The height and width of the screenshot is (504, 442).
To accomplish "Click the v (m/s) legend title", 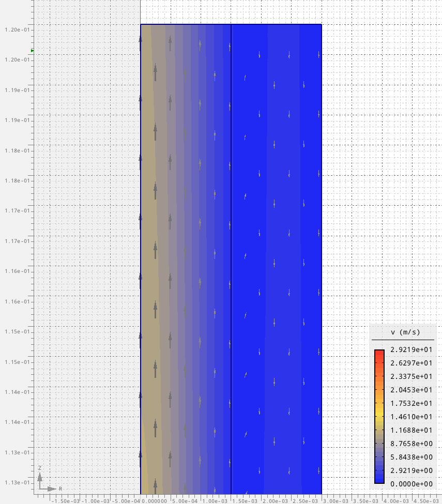I will click(x=403, y=332).
